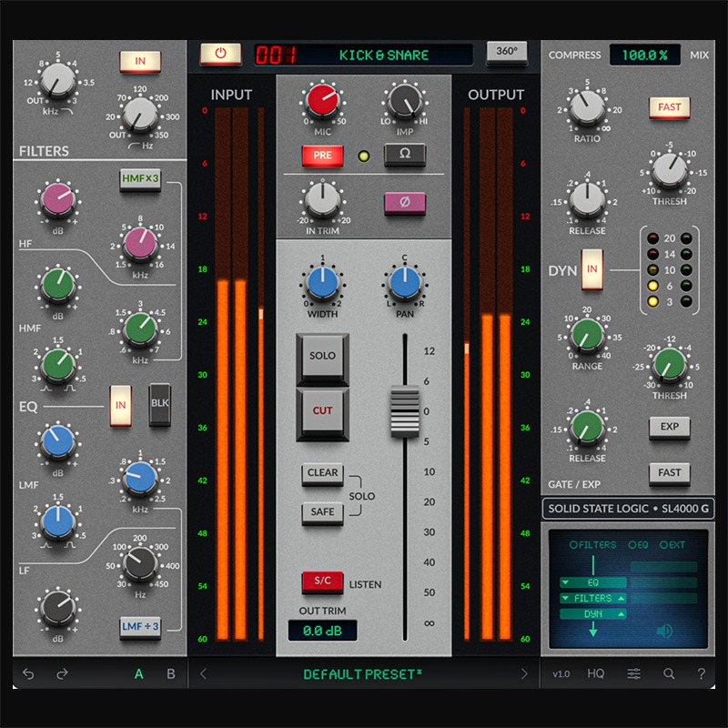Select EXT sidechain radio in routing display

click(x=672, y=545)
